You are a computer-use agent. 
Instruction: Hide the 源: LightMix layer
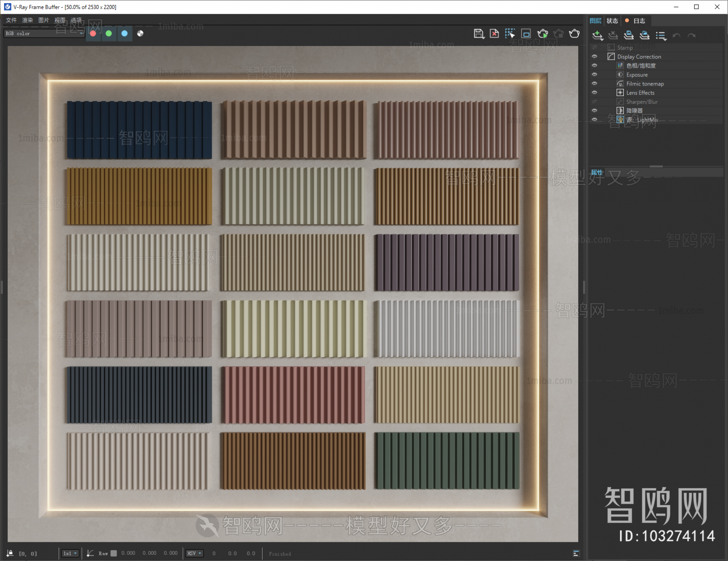pyautogui.click(x=594, y=120)
